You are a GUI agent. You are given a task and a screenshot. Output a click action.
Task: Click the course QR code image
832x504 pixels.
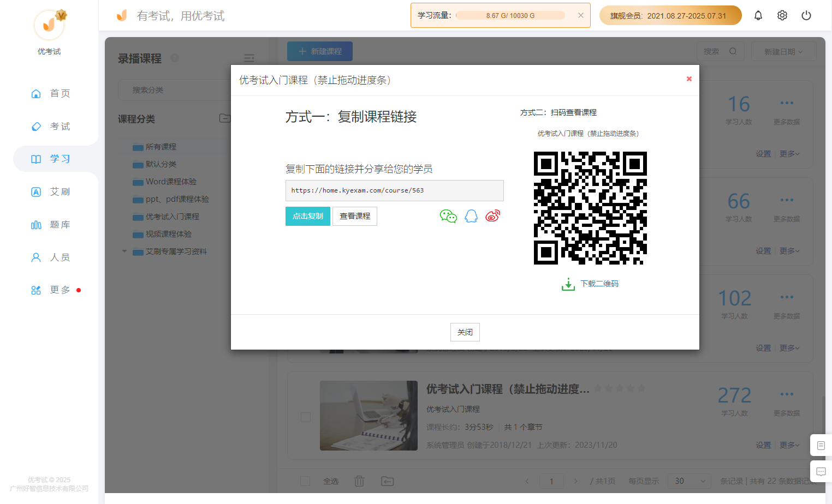[x=590, y=208]
